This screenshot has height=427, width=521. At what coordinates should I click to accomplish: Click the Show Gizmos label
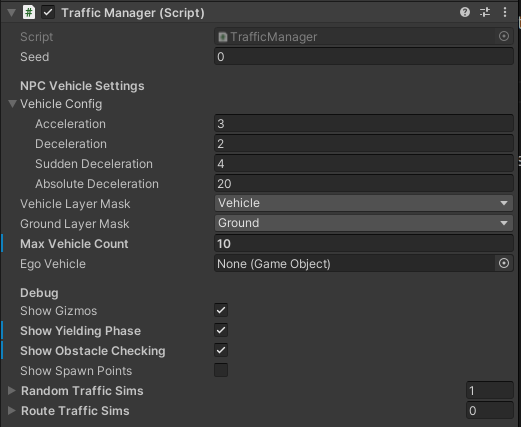point(59,311)
